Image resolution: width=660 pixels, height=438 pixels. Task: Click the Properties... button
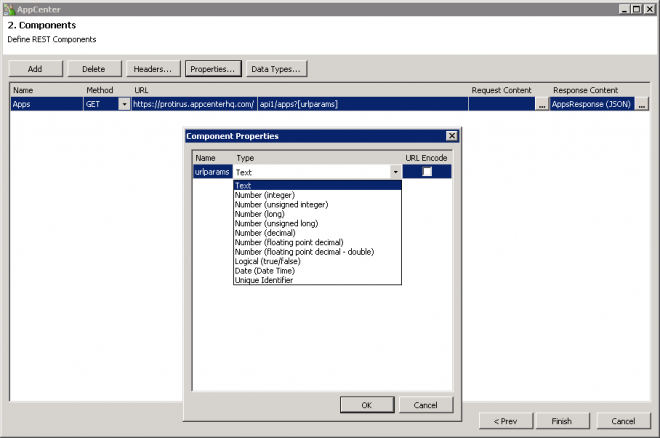pos(213,69)
